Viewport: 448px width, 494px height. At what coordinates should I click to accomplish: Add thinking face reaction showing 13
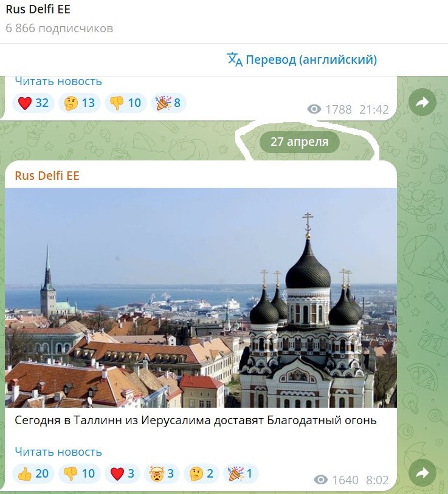click(x=80, y=103)
